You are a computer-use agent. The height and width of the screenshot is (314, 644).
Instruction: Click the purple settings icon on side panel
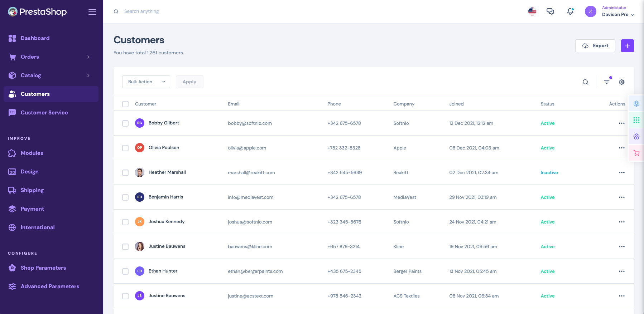tap(636, 137)
